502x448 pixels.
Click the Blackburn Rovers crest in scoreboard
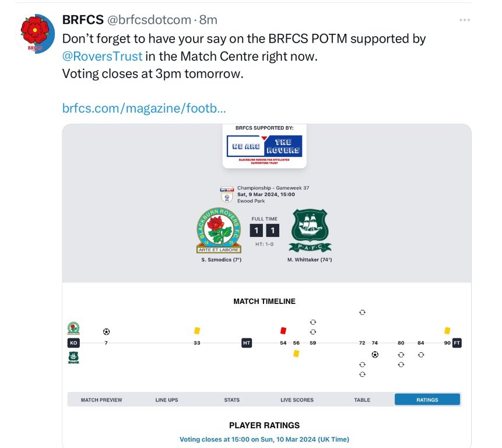pyautogui.click(x=219, y=230)
